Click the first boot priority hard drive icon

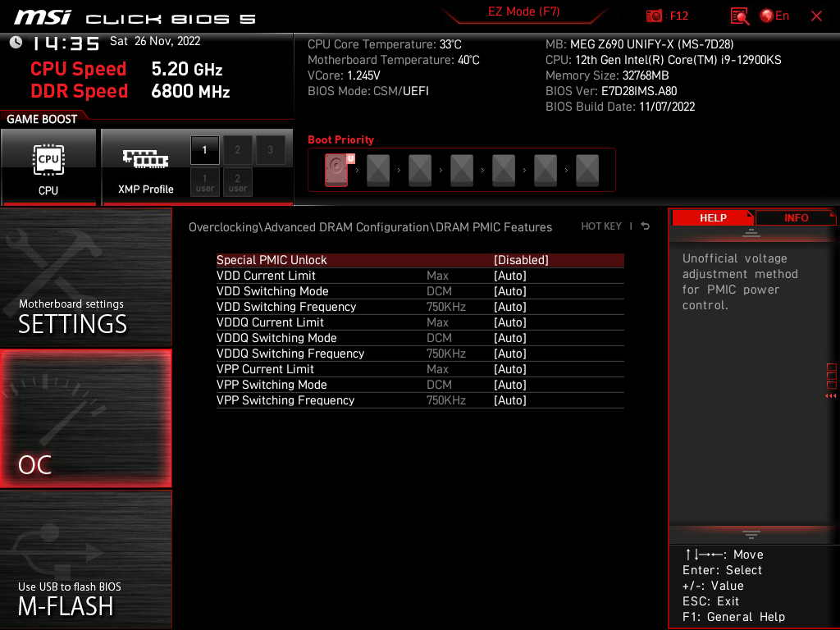(336, 170)
